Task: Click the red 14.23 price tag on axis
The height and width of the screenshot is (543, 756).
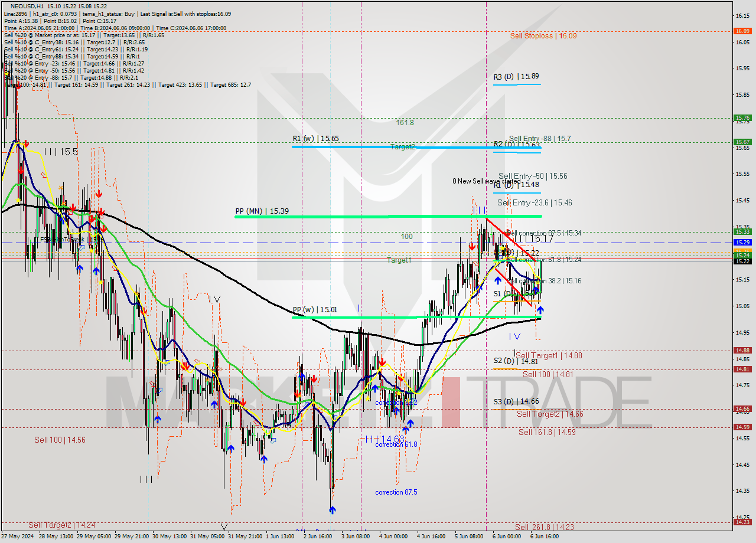Action: coord(742,522)
